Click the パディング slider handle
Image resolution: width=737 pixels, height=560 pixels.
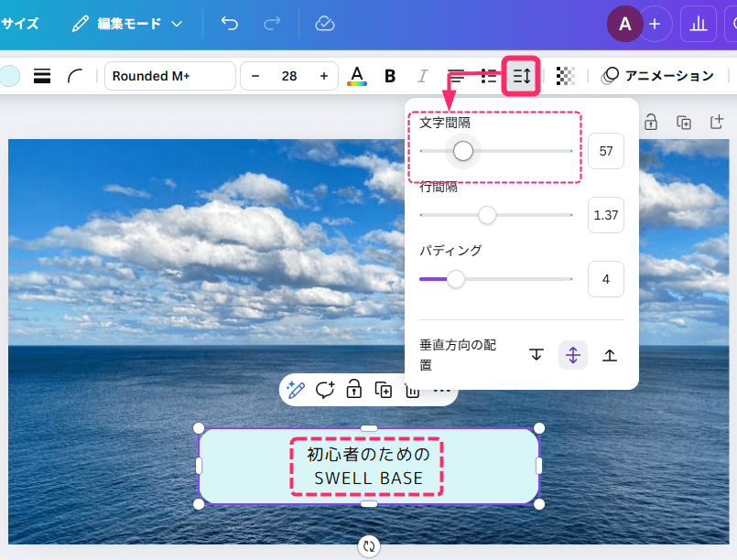(x=455, y=279)
